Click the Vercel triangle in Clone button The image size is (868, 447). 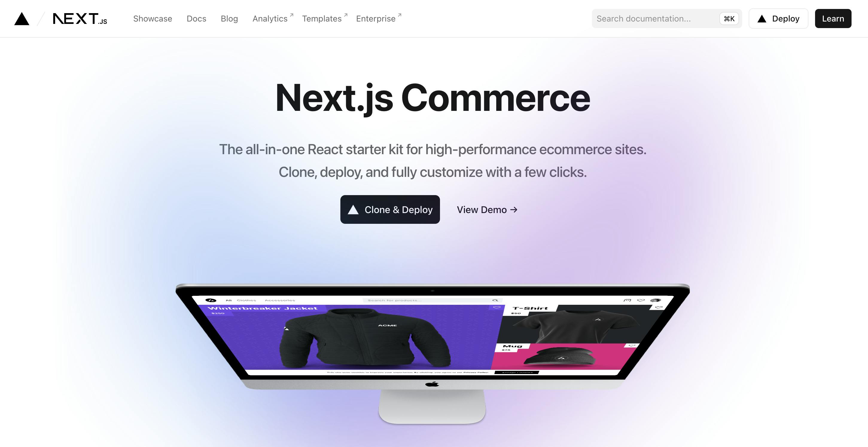[353, 209]
